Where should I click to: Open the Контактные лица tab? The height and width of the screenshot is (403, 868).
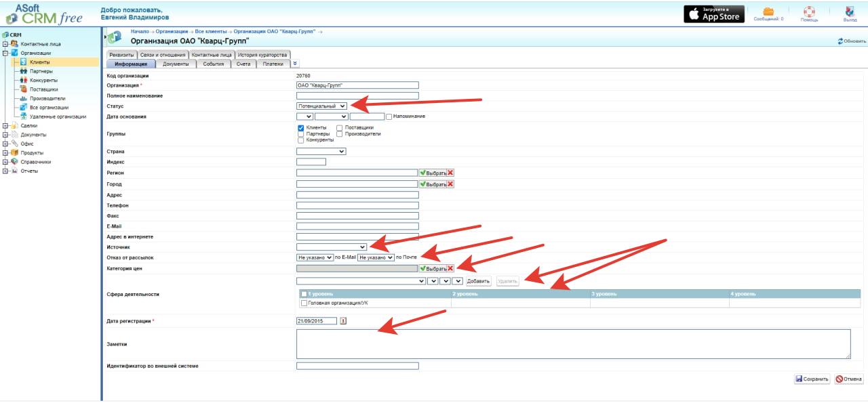point(212,55)
